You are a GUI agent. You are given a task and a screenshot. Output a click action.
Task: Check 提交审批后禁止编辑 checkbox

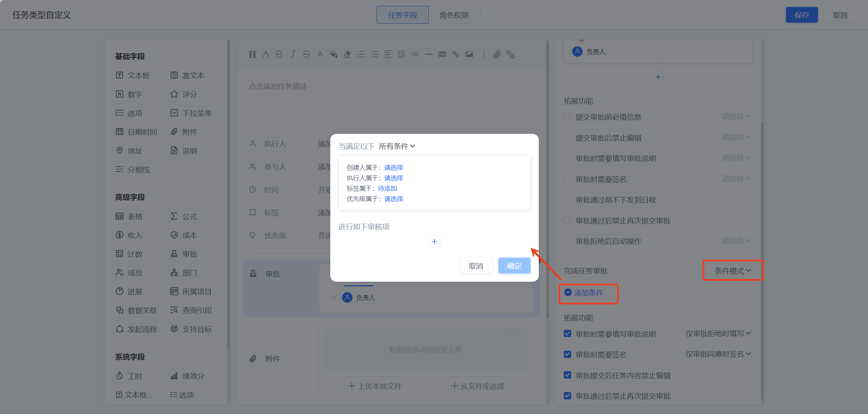567,138
